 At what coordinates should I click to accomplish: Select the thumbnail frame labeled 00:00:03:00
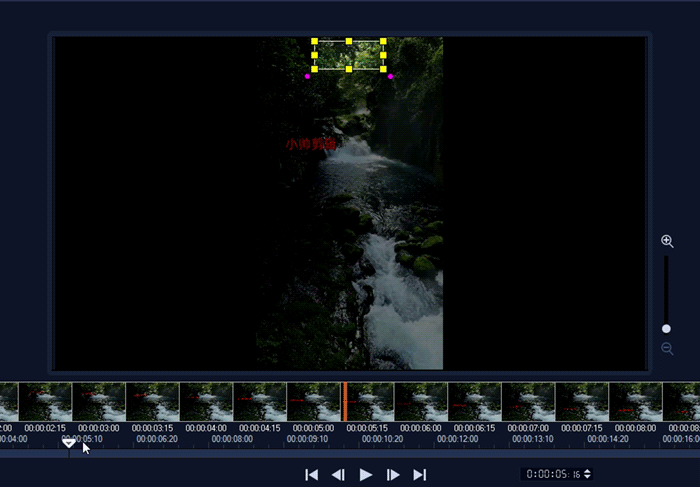99,401
